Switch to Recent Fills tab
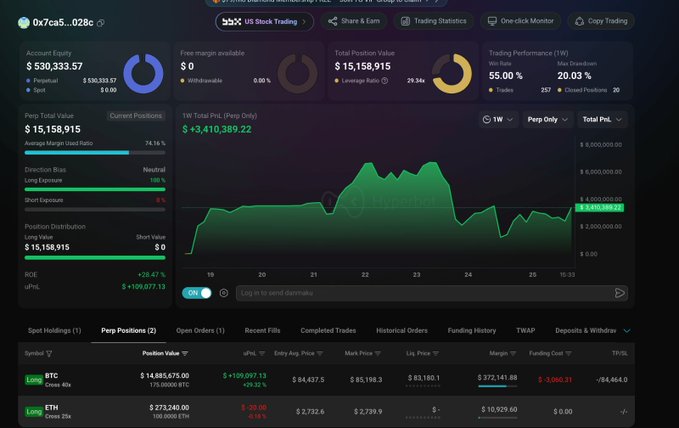The width and height of the screenshot is (679, 428). (262, 331)
